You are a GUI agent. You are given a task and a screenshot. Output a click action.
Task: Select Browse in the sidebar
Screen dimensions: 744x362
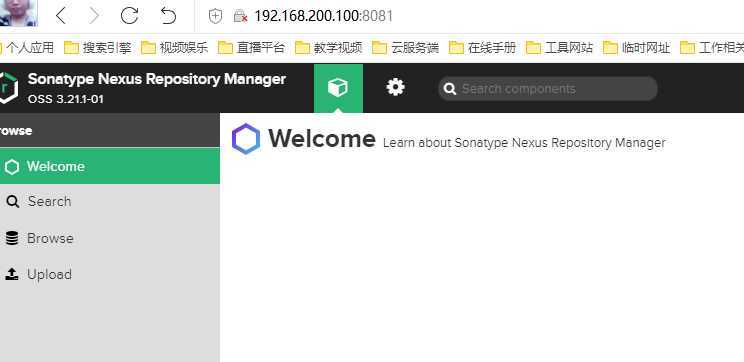110,238
